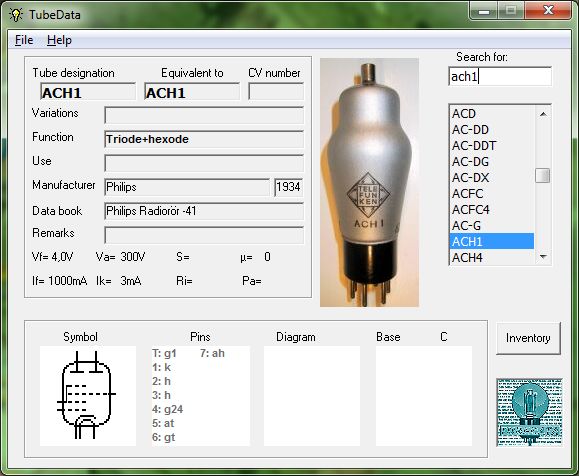This screenshot has height=476, width=579.
Task: Select AC-DX in the tube list
Action: [x=492, y=177]
